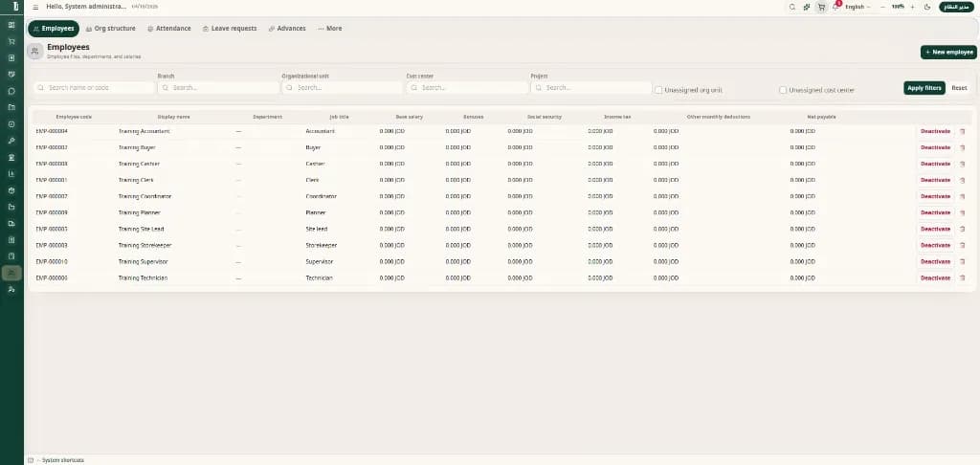980x465 pixels.
Task: Click the Apply filters button
Action: click(x=924, y=88)
